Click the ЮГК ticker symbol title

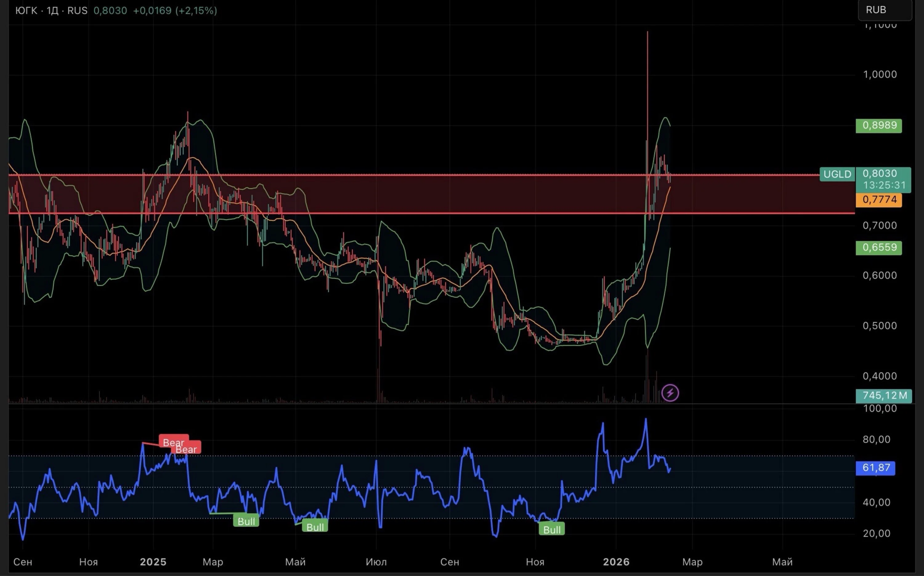point(26,11)
